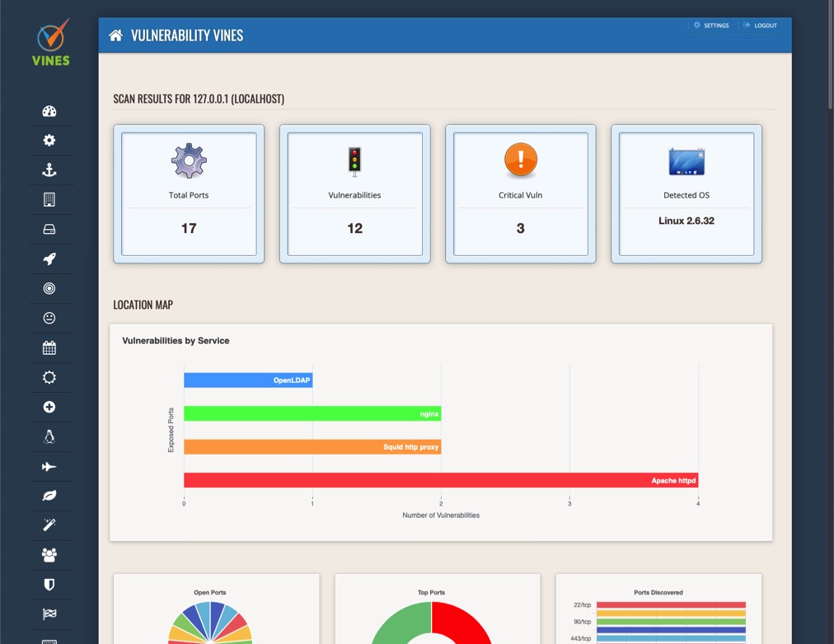Select the shield icon in sidebar
Image resolution: width=834 pixels, height=644 pixels.
pos(49,585)
